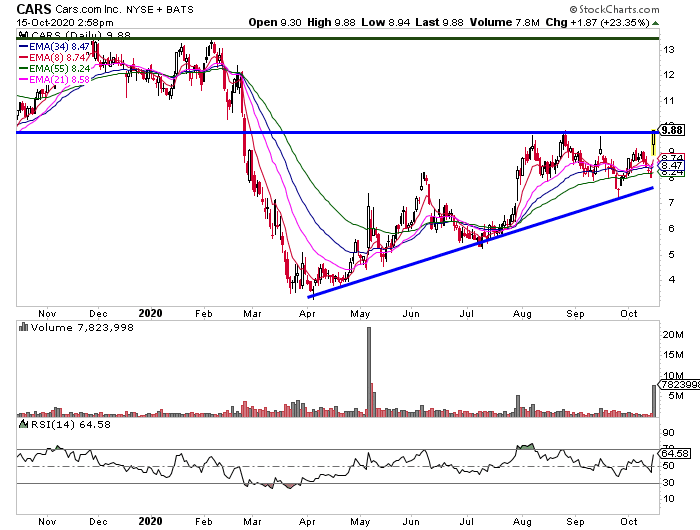Click 'Oct' on the RSI panel date axis
This screenshot has height=530, width=700.
tap(629, 522)
